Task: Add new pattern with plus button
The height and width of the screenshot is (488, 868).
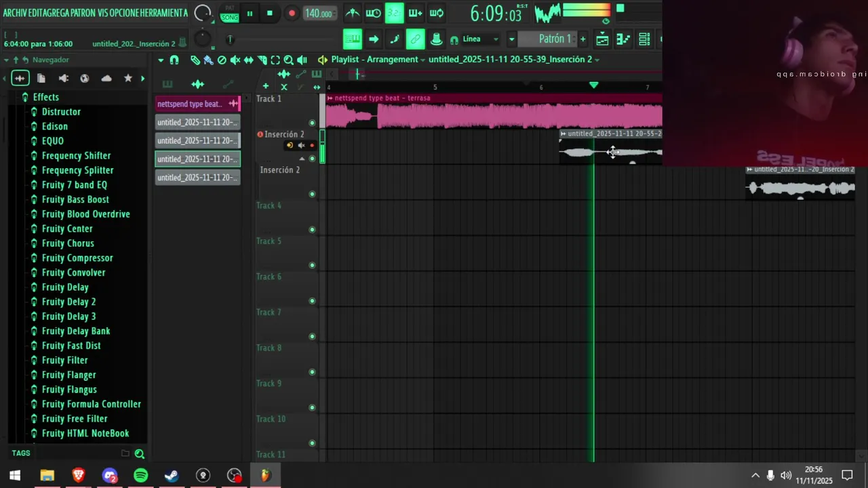Action: coord(583,39)
